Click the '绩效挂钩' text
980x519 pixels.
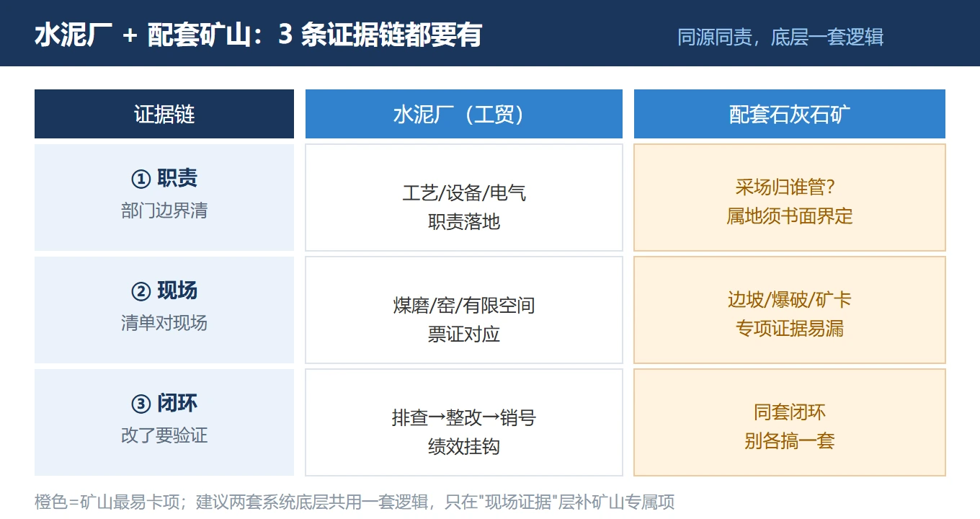pyautogui.click(x=464, y=447)
